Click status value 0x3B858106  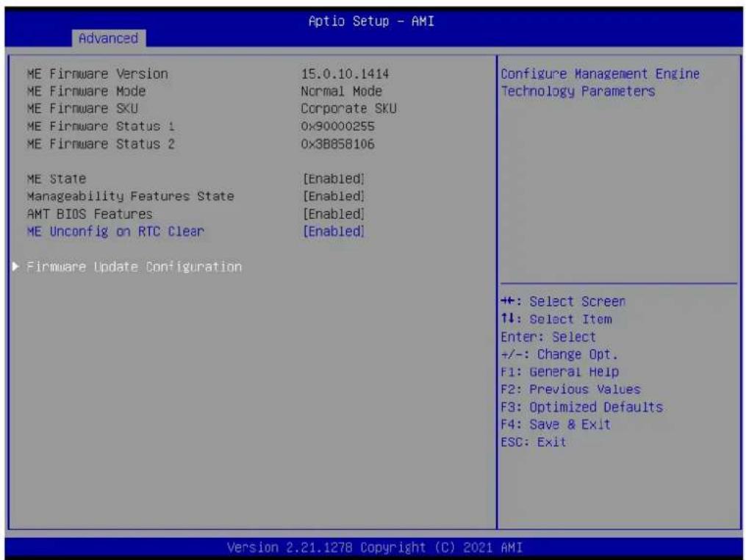[x=338, y=144]
